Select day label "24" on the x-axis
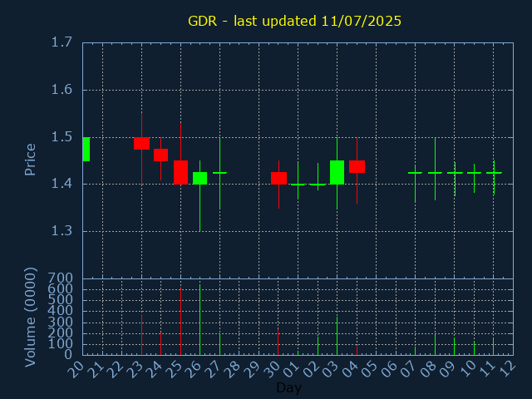Viewport: 532px width, 399px height. point(154,369)
